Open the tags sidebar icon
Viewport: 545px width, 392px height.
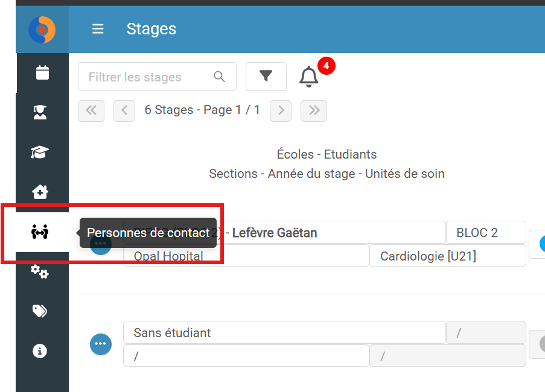point(40,311)
